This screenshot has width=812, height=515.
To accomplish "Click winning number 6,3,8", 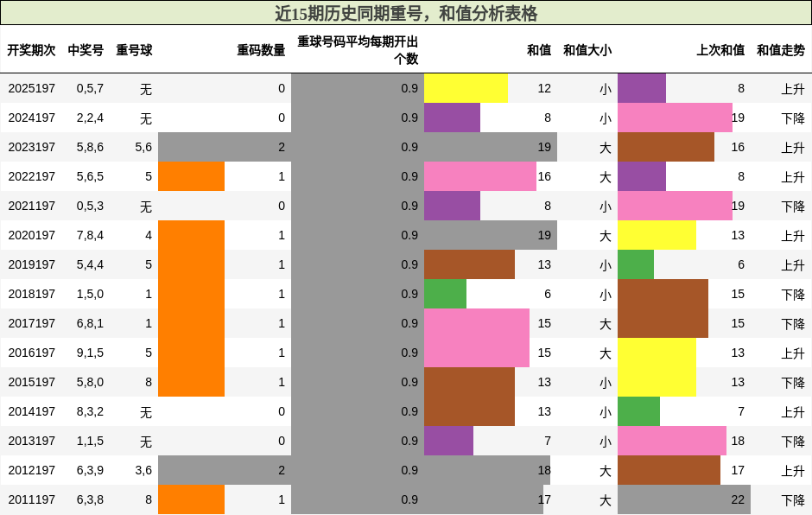I will tap(90, 499).
